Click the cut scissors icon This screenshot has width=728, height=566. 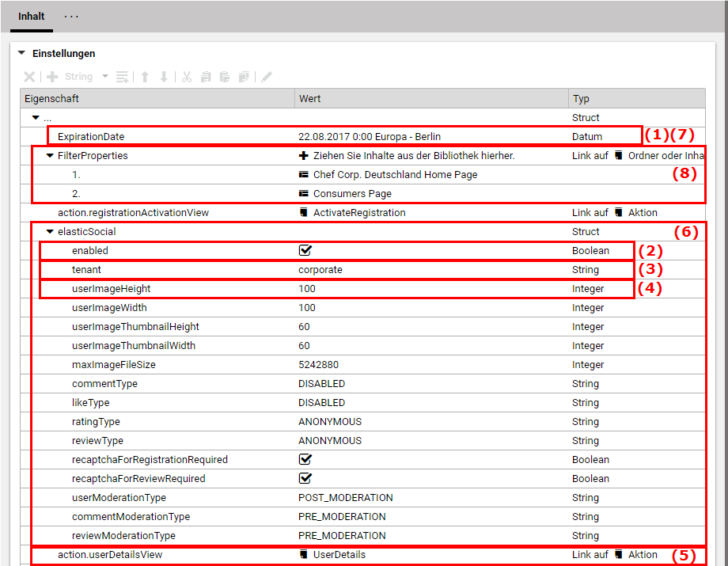187,77
